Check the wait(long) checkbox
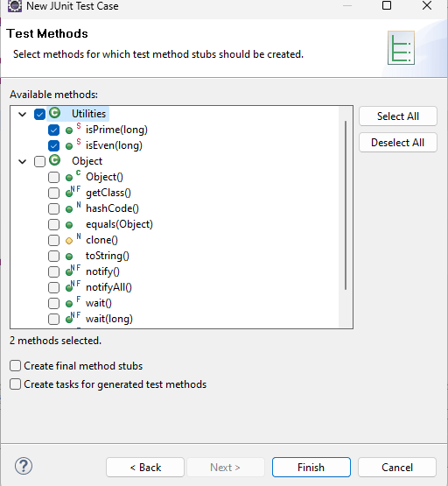 [53, 319]
